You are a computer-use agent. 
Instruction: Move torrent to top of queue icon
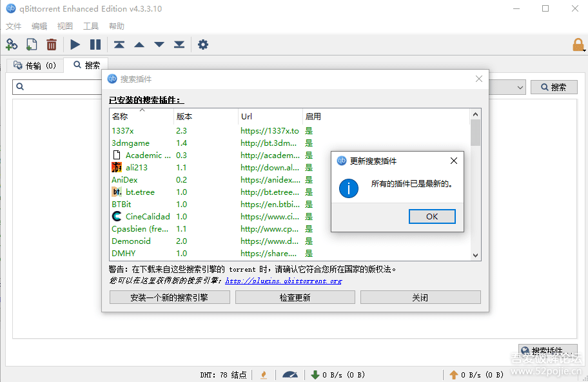point(119,45)
